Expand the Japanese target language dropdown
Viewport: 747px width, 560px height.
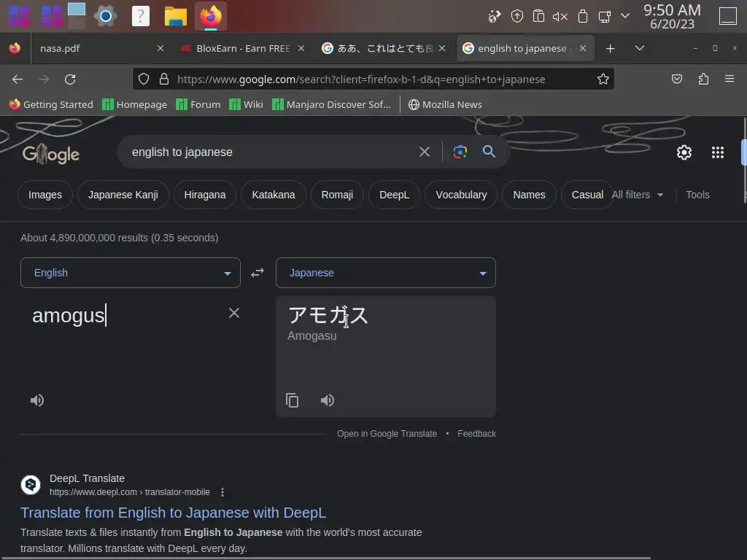point(386,273)
